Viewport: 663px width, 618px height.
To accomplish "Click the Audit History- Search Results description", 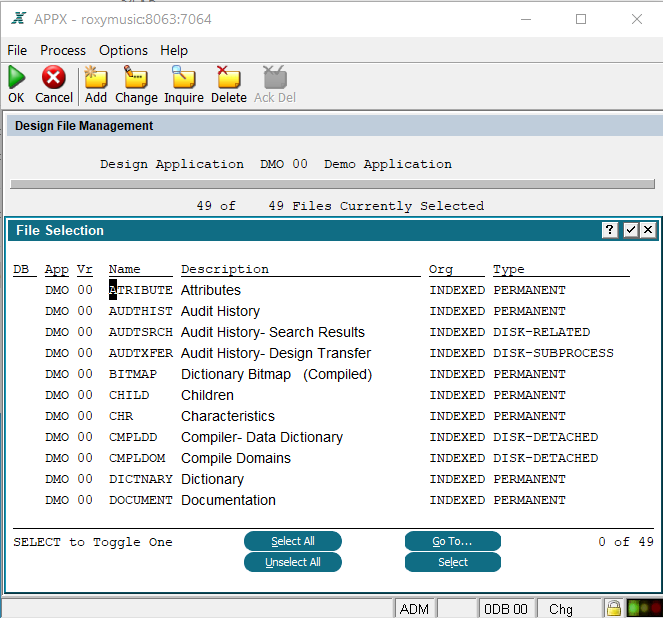I will [273, 332].
